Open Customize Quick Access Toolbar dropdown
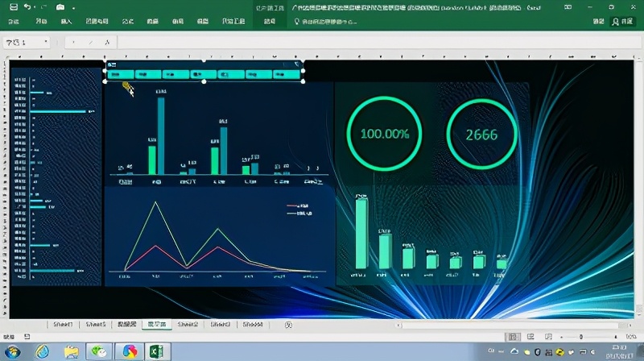644x361 pixels. 73,8
